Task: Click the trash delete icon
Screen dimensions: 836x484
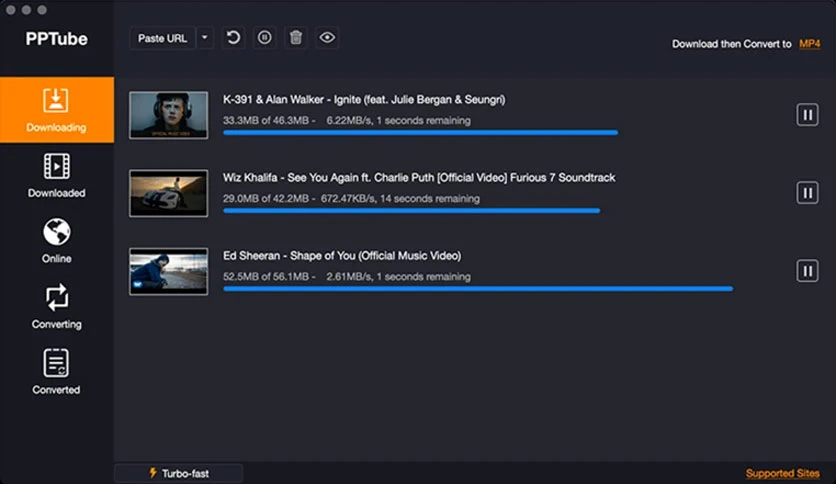Action: pos(296,38)
